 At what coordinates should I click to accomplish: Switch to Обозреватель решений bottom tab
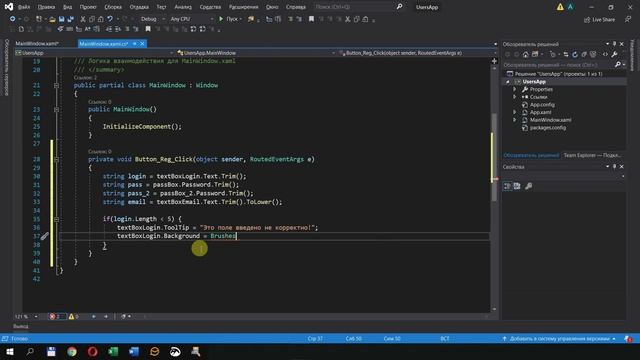point(531,155)
